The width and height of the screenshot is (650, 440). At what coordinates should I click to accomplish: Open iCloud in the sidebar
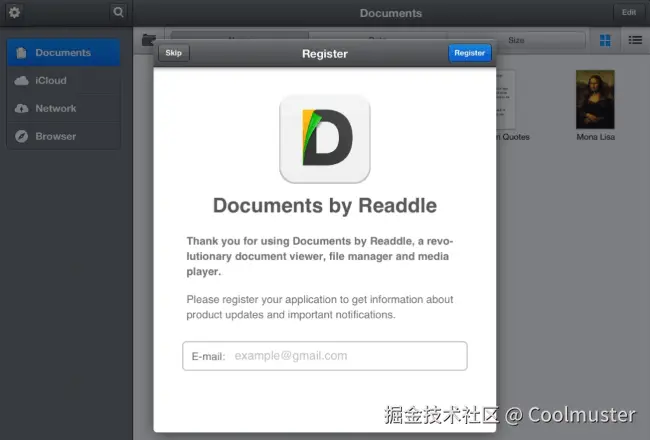click(64, 80)
